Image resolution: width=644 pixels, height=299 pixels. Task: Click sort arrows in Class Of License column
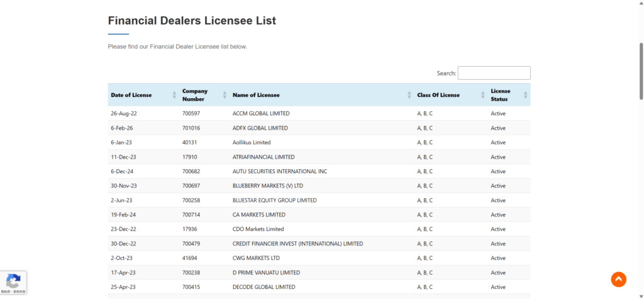[x=483, y=95]
